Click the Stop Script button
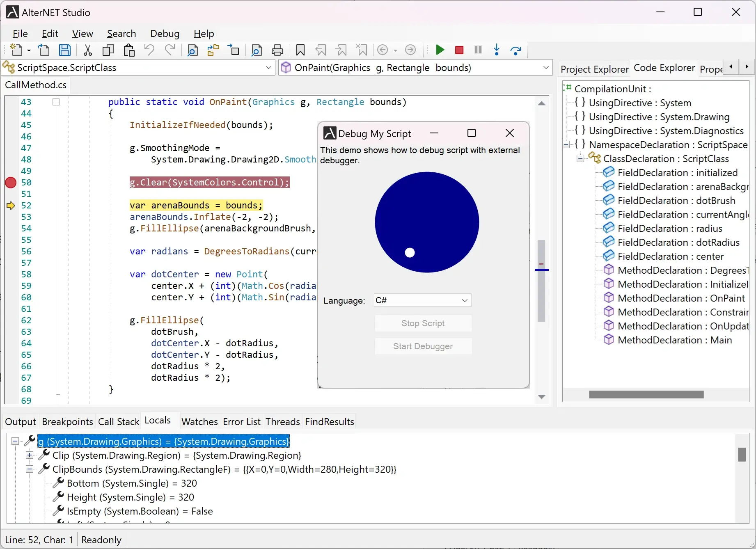Viewport: 756px width, 549px height. 423,323
